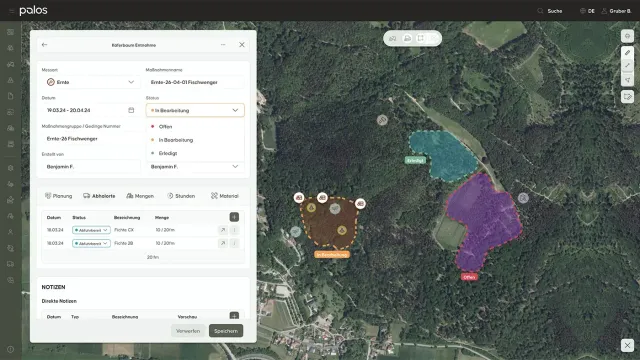This screenshot has height=360, width=640.
Task: Click the add row button in Abholorte table
Action: click(234, 217)
